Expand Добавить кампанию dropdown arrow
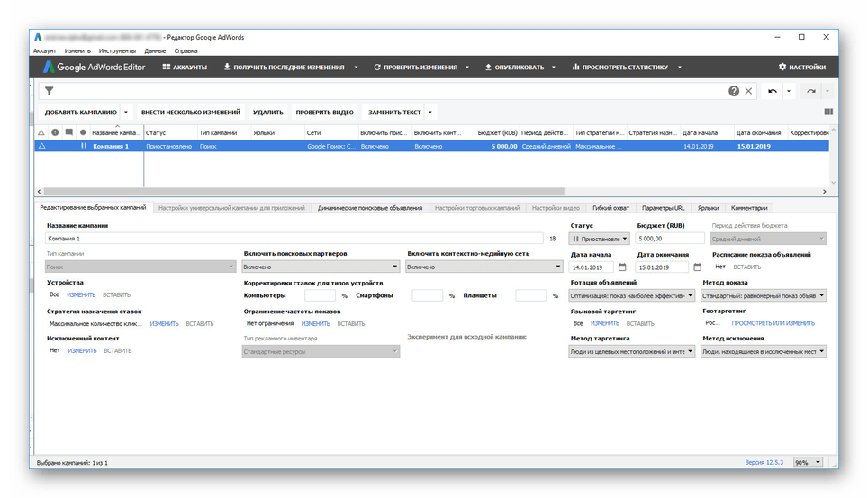Image resolution: width=868 pixels, height=498 pixels. tap(126, 113)
